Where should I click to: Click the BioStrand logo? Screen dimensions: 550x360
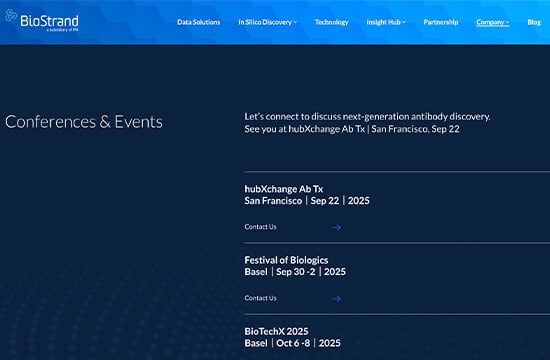click(42, 20)
